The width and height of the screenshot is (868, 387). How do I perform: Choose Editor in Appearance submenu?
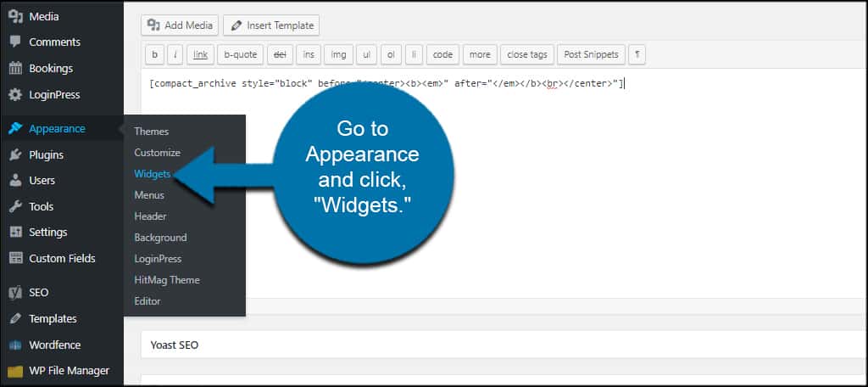click(147, 301)
